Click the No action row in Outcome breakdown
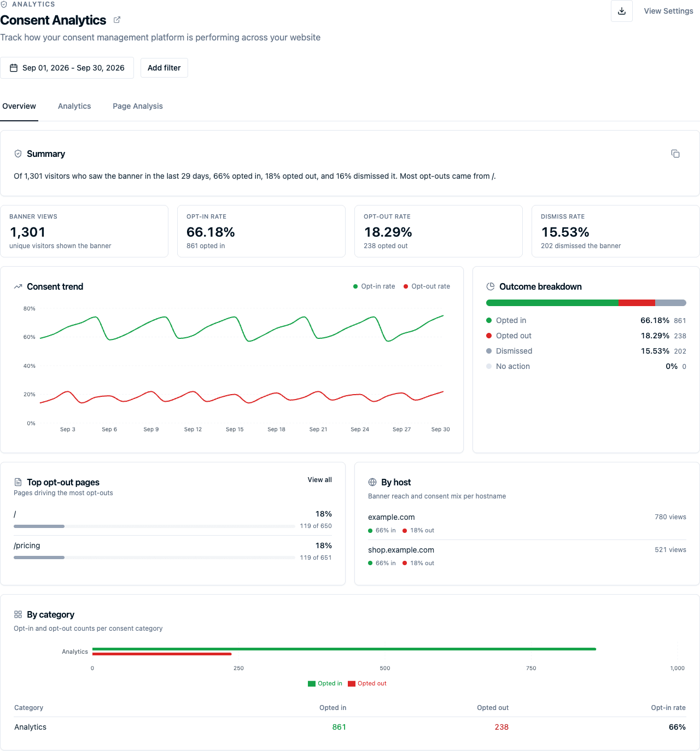Screen dimensions: 700x751 point(586,366)
